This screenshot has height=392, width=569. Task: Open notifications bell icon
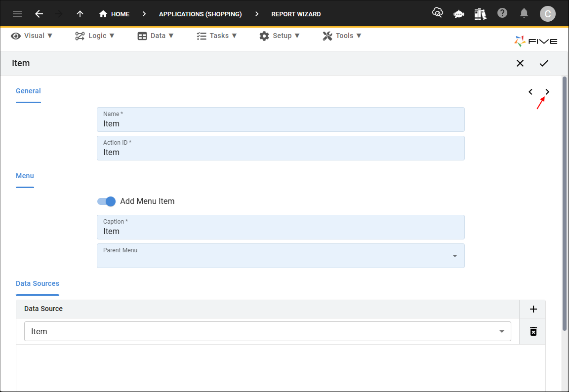coord(524,13)
